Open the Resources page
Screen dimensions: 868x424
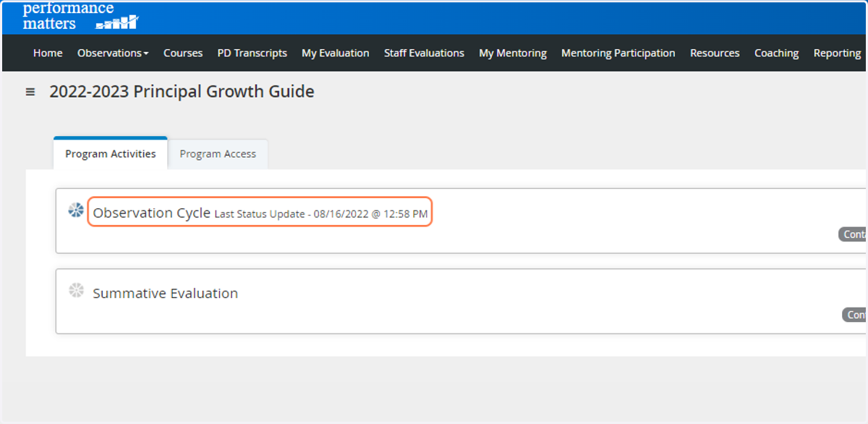pyautogui.click(x=715, y=53)
